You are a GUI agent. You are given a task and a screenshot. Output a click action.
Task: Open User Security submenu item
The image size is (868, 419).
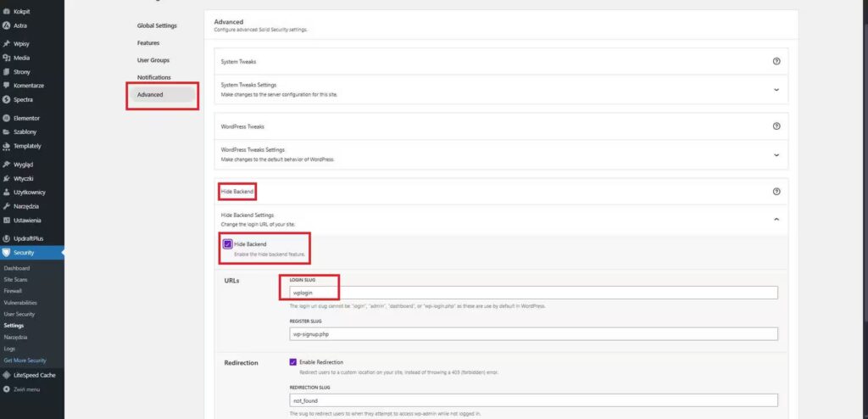coord(19,314)
